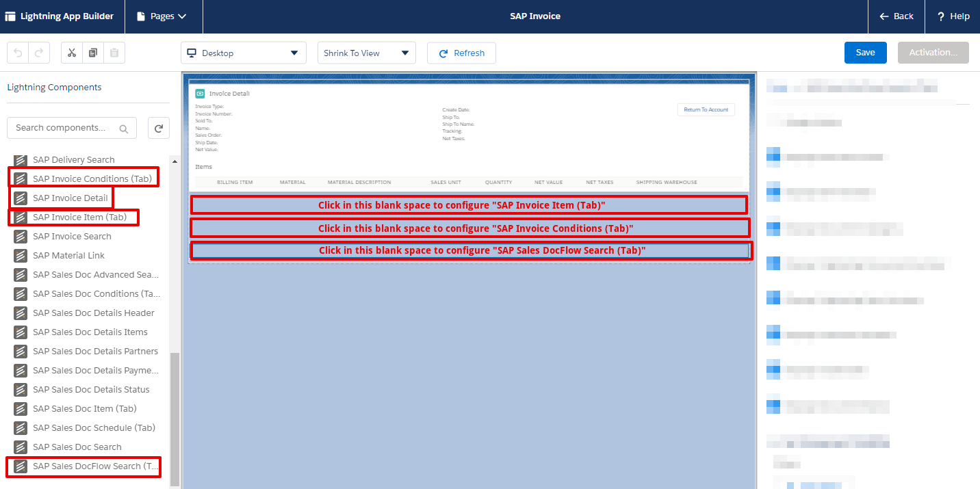980x489 pixels.
Task: Click the components list vertical scrollbar
Action: (x=175, y=419)
